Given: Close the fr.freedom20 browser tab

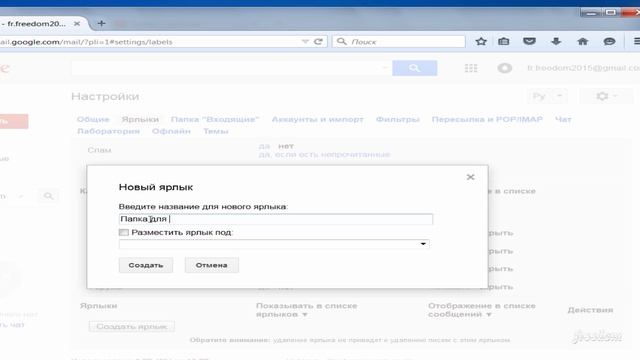Looking at the screenshot, I should pos(77,24).
